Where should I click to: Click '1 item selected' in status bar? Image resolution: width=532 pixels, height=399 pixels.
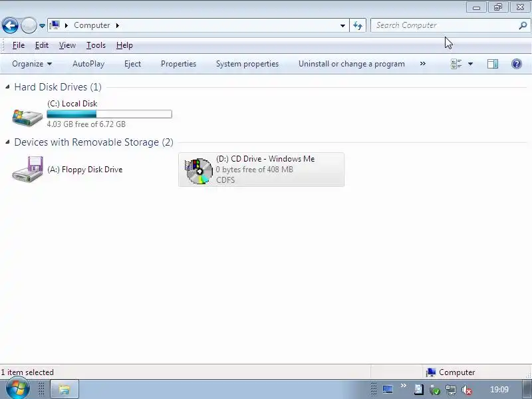coord(27,372)
